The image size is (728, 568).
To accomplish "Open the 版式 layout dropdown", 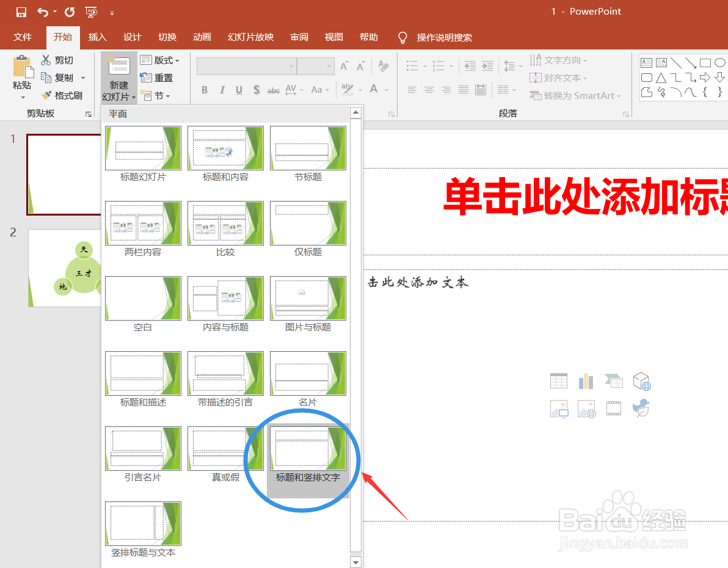I will point(160,60).
